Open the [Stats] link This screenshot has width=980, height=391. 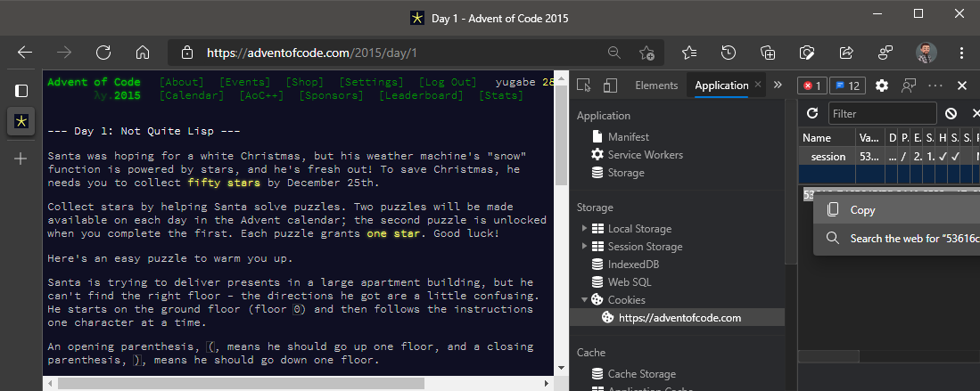(x=501, y=95)
